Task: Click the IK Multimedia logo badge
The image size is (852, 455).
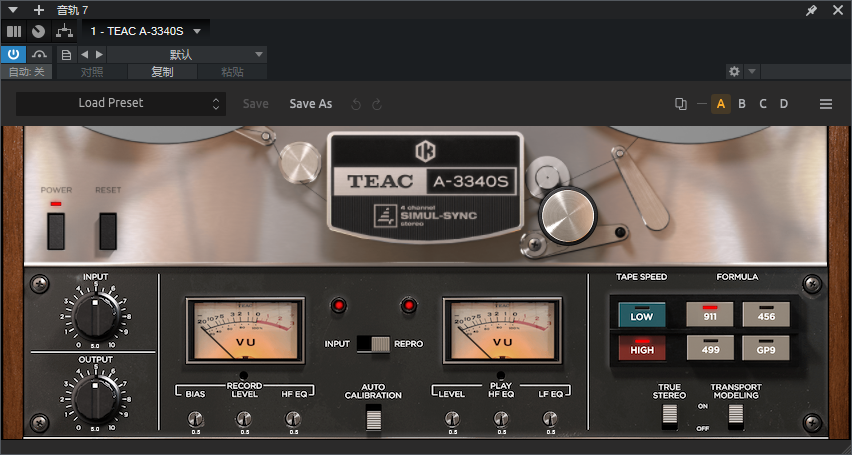Action: click(x=425, y=152)
